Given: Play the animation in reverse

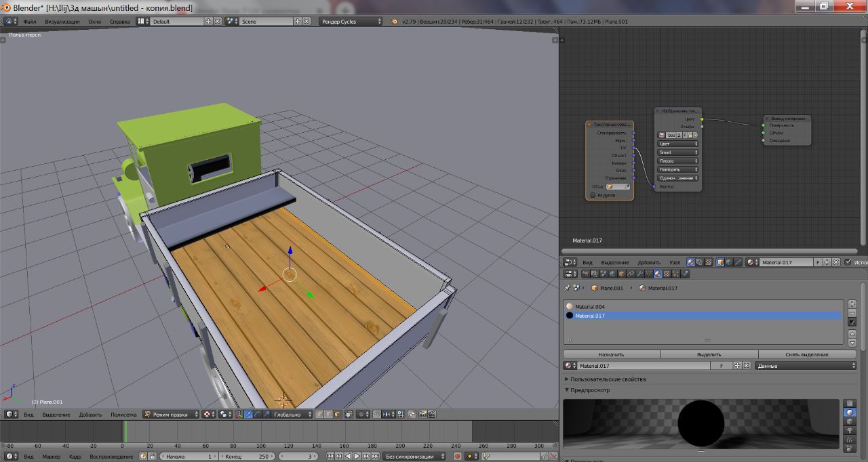Looking at the screenshot, I should [347, 457].
